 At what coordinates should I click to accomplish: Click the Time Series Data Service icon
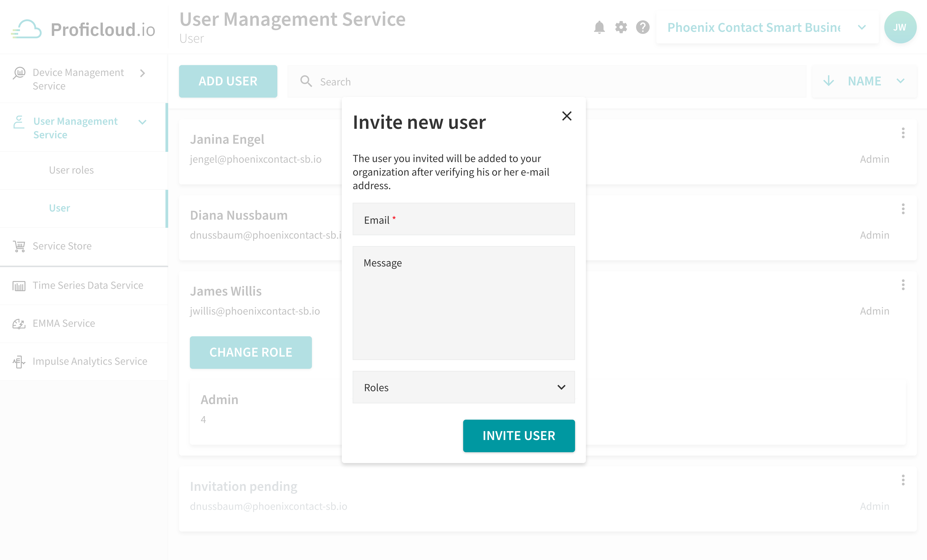click(x=19, y=286)
